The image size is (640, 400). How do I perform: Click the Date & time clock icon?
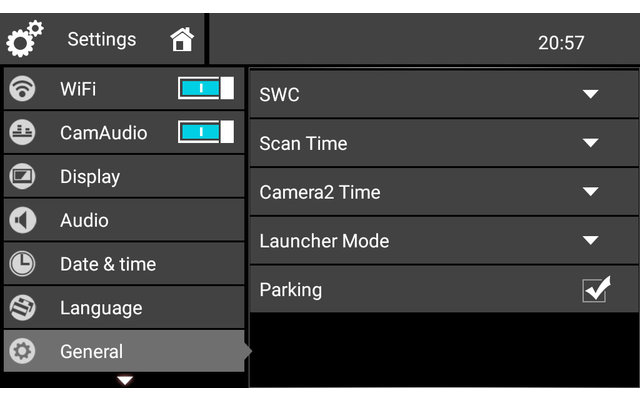pos(22,264)
